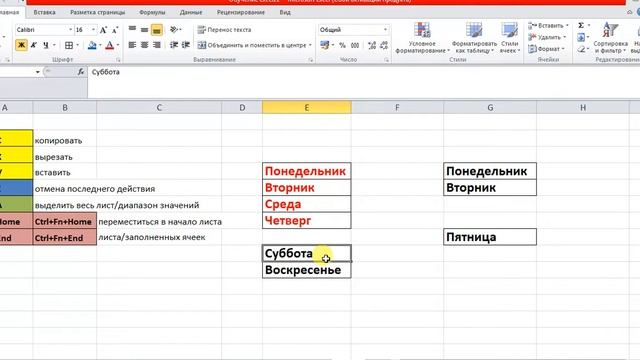Screen dimensions: 640x360
Task: Open font color dropdown arrow
Action: click(118, 45)
